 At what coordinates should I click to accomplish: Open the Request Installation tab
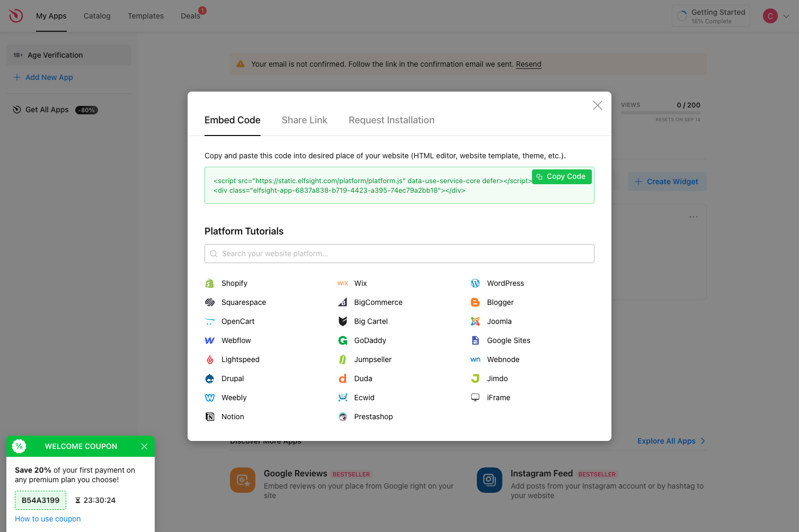(x=392, y=120)
